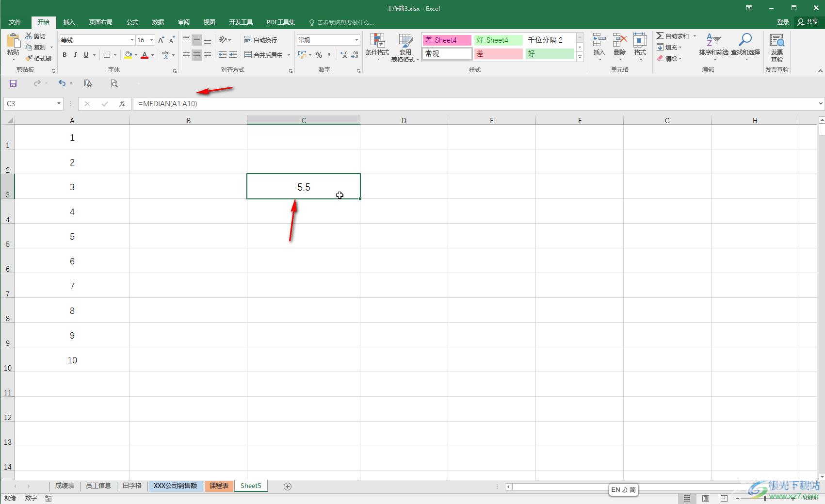Image resolution: width=825 pixels, height=504 pixels.
Task: Select column D header
Action: click(404, 120)
